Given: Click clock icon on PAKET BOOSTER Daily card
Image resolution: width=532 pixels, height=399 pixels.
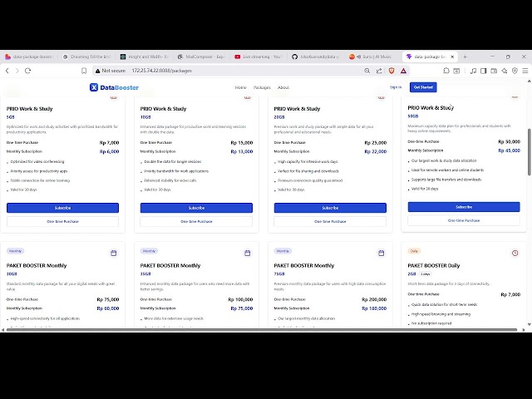Looking at the screenshot, I should pos(515,253).
